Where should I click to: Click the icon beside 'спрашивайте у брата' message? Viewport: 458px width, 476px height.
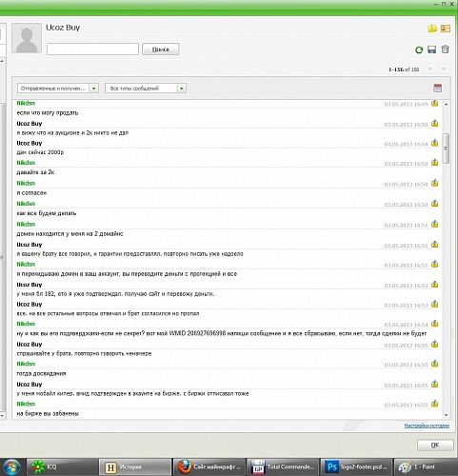pos(434,345)
